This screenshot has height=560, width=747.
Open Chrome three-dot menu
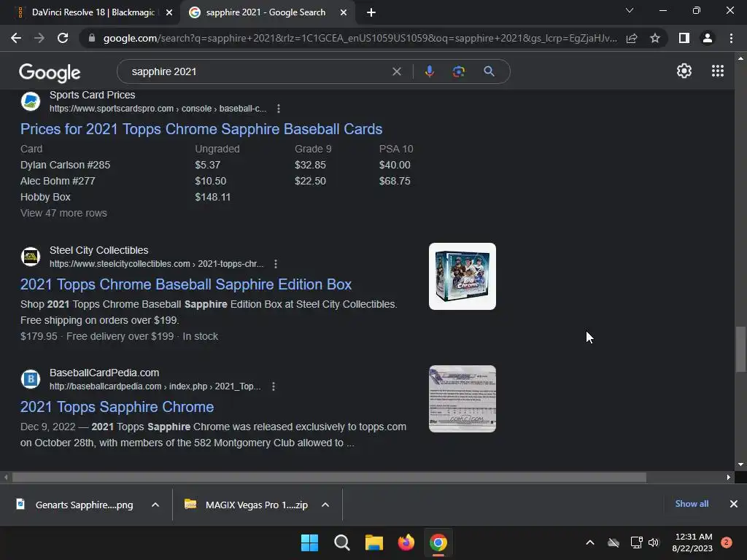[x=731, y=38]
